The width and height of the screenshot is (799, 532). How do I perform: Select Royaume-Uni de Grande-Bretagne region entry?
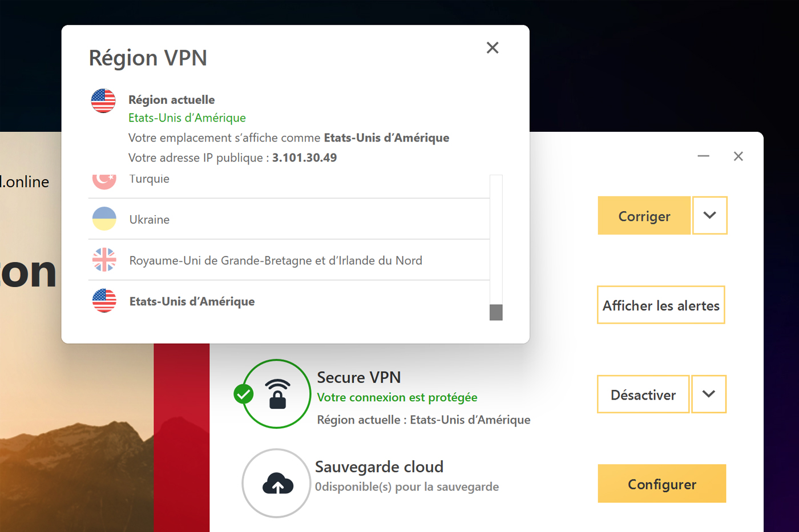[289, 260]
